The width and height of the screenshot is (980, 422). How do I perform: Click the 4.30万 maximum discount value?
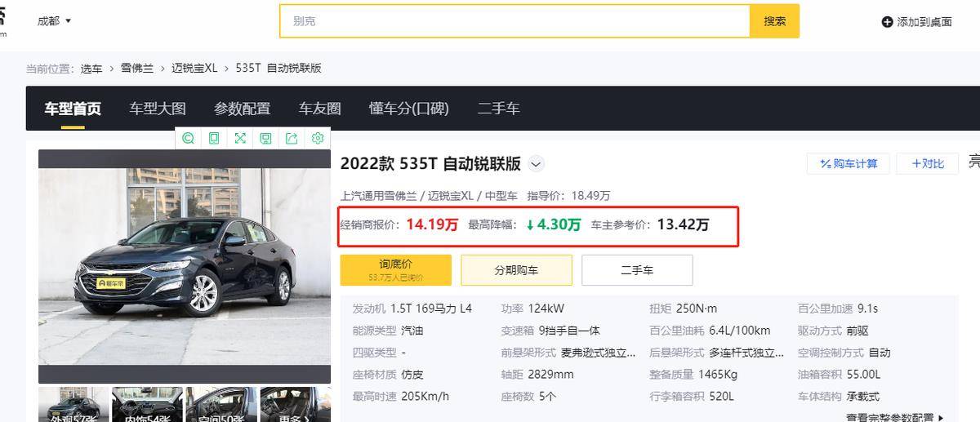tap(553, 224)
